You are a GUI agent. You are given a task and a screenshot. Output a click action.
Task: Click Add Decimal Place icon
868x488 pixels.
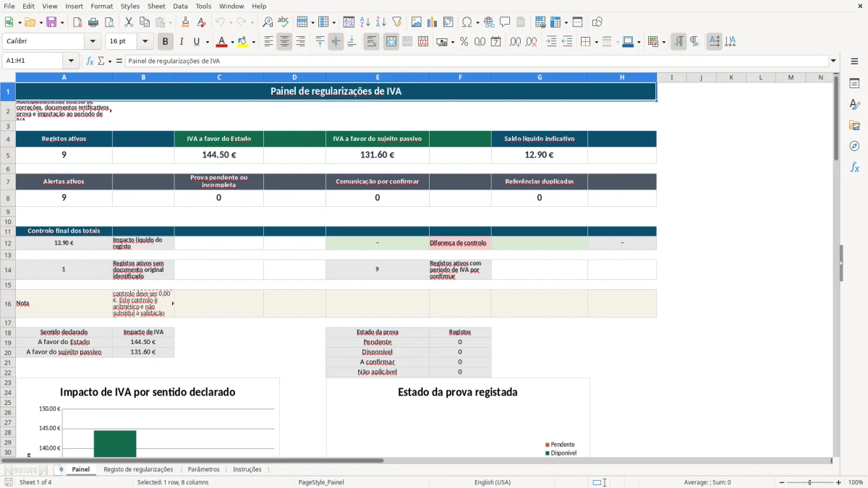coord(516,42)
